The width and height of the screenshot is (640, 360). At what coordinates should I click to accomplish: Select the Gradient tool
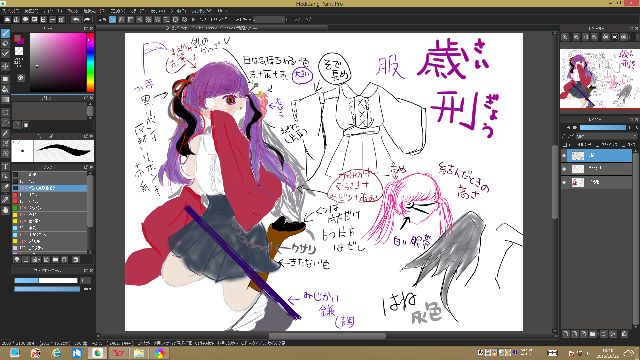[5, 99]
